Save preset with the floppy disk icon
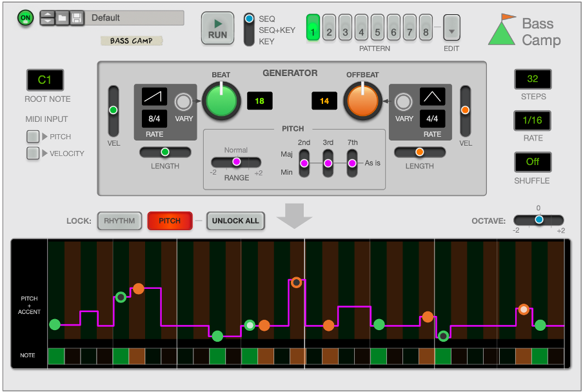The image size is (583, 392). click(77, 18)
